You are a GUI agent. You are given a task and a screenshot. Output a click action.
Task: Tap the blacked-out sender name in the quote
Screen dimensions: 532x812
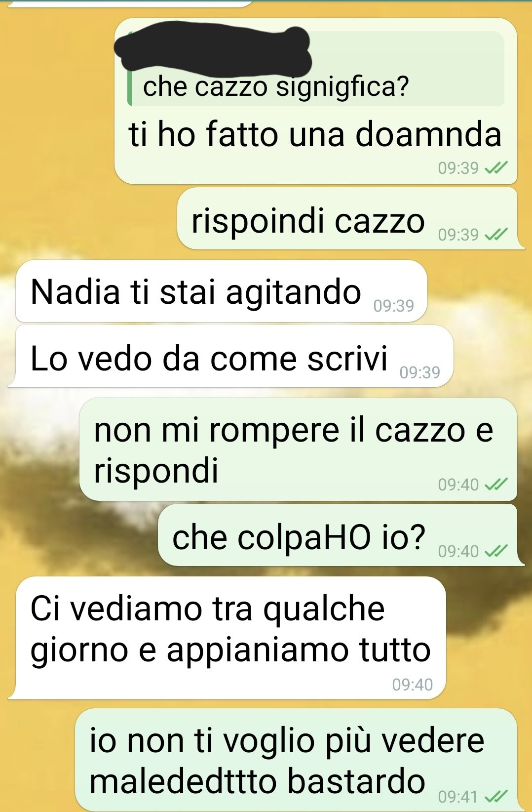click(212, 46)
